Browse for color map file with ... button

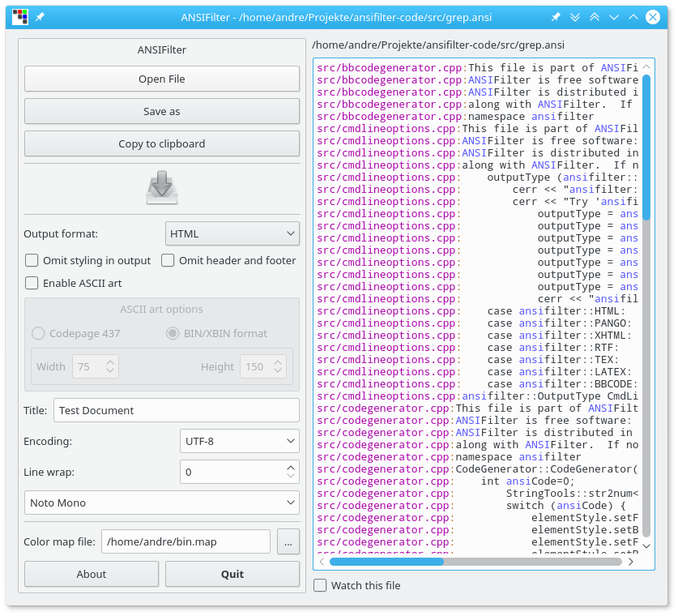coord(288,541)
